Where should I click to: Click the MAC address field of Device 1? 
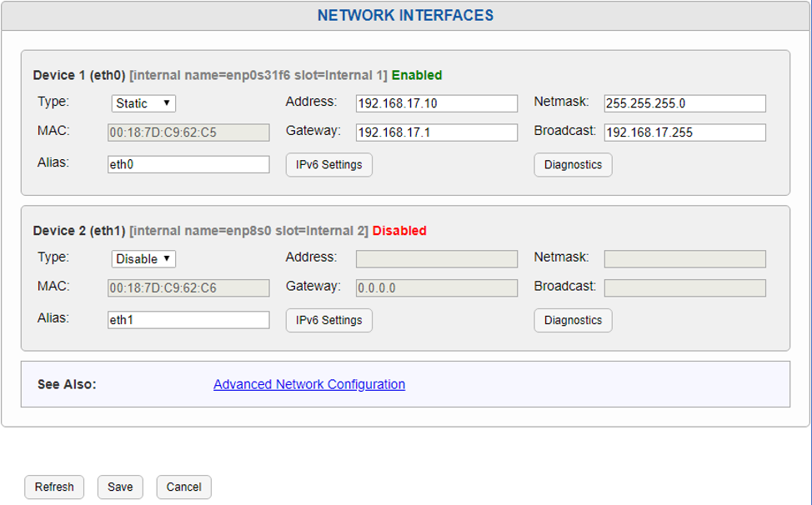(x=188, y=132)
